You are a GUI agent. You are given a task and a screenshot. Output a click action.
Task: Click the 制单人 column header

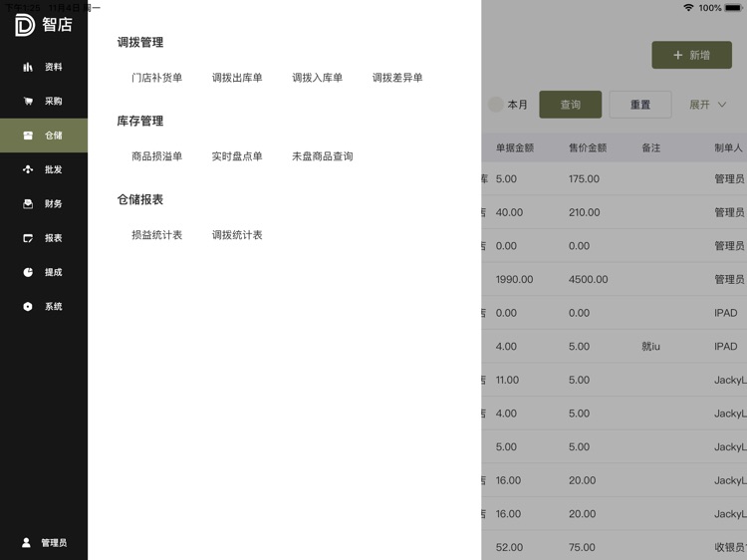(x=728, y=147)
